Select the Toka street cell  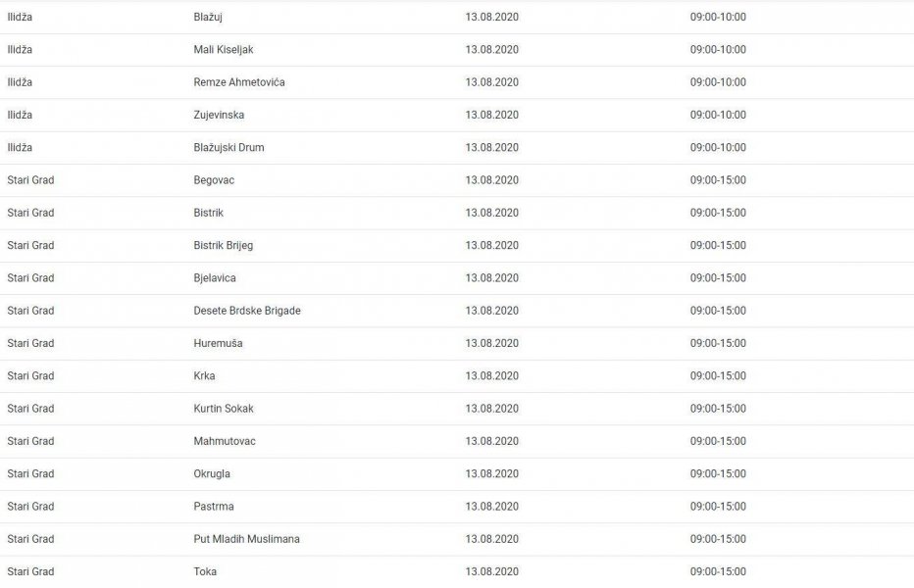click(x=205, y=572)
